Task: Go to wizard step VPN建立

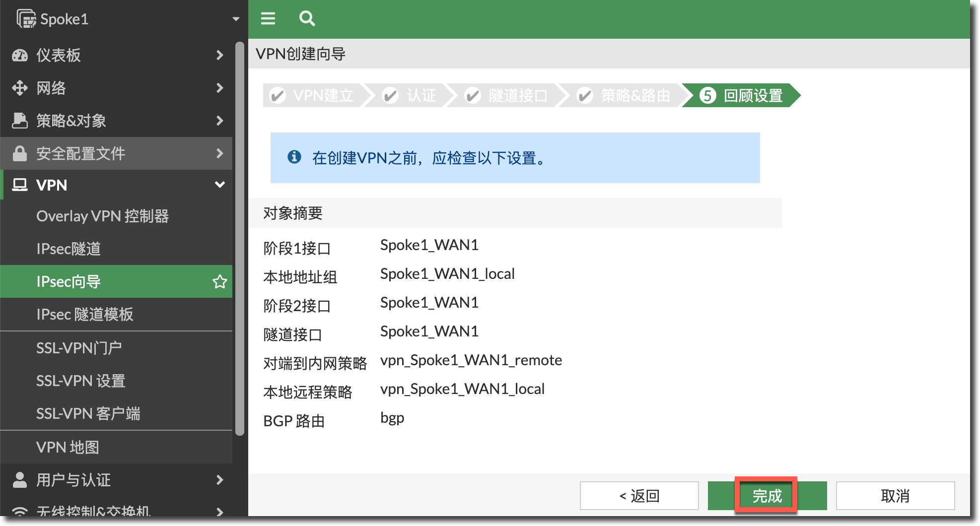Action: 313,95
